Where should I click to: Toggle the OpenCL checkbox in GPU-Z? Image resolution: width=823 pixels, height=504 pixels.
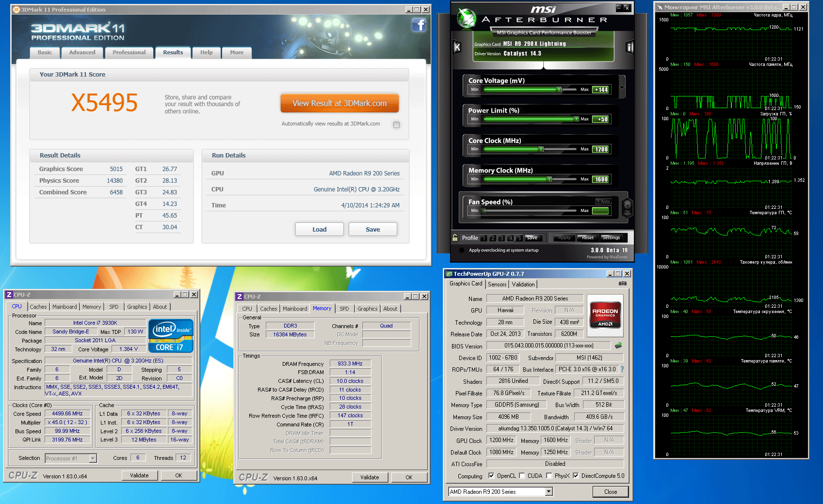491,476
